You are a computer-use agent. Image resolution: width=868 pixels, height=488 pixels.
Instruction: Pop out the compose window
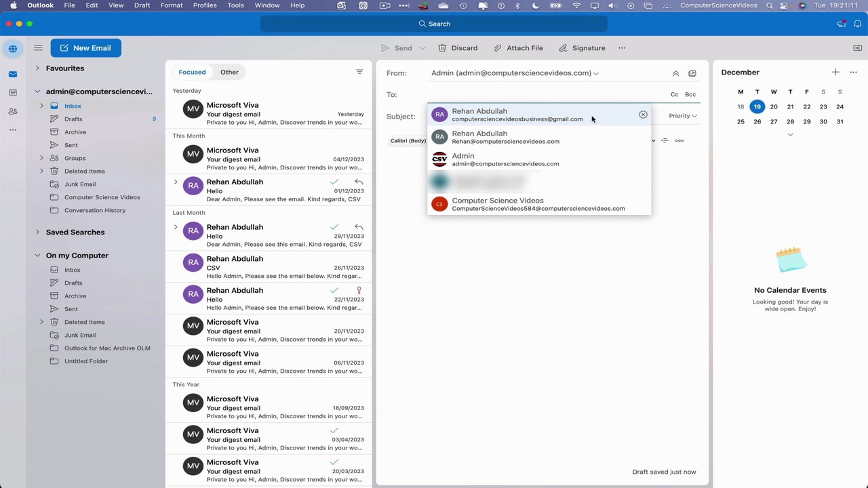tap(692, 73)
